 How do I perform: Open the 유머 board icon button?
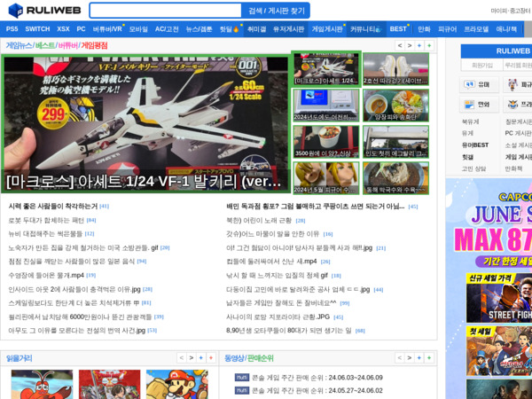(x=479, y=85)
